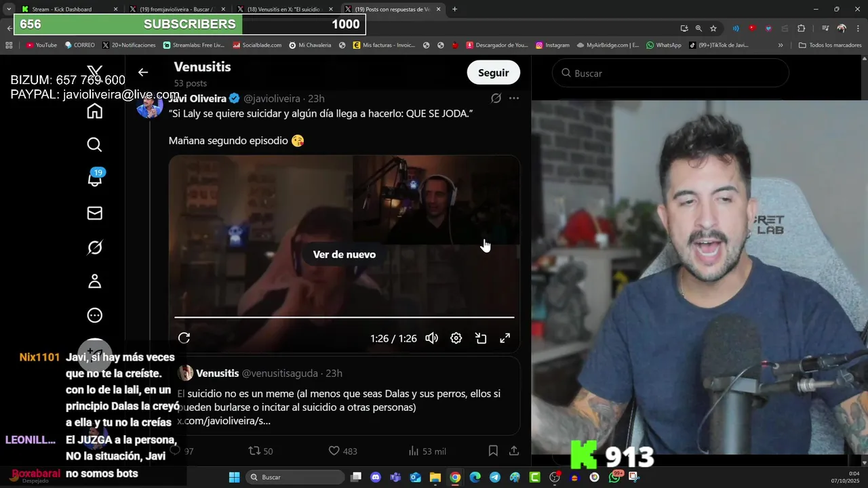Expand the tab search dropdown arrow
The image size is (868, 488).
[x=9, y=9]
